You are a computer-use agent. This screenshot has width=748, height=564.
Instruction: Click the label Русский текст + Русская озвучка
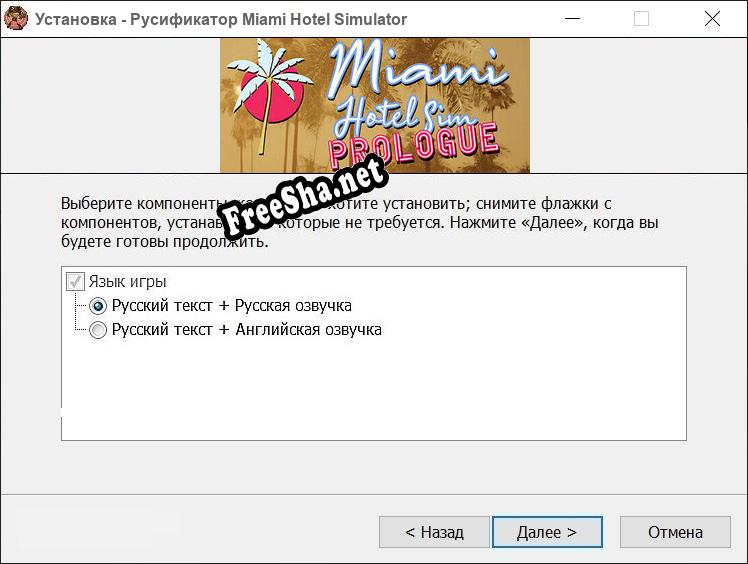click(x=232, y=306)
